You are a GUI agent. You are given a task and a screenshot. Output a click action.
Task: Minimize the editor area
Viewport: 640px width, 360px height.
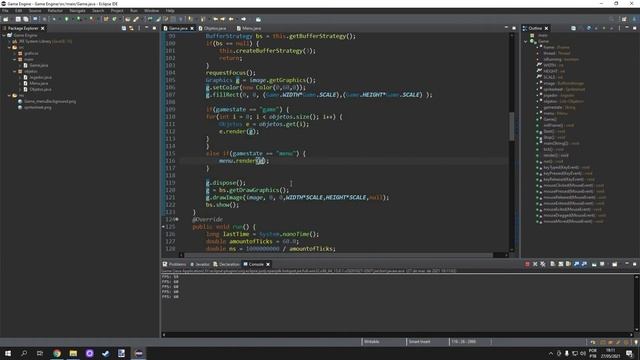click(506, 28)
